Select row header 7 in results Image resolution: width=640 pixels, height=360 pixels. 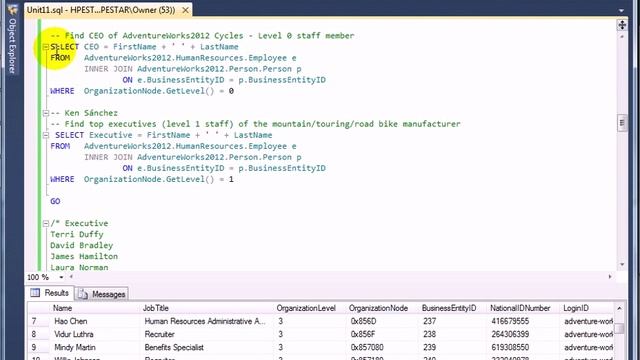[39, 321]
